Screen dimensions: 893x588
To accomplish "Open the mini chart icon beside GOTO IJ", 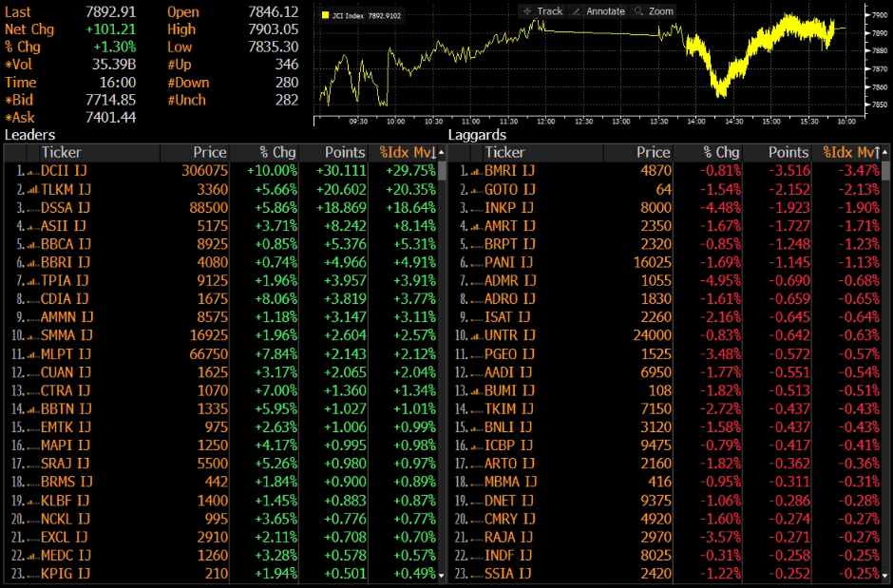I will coord(477,190).
